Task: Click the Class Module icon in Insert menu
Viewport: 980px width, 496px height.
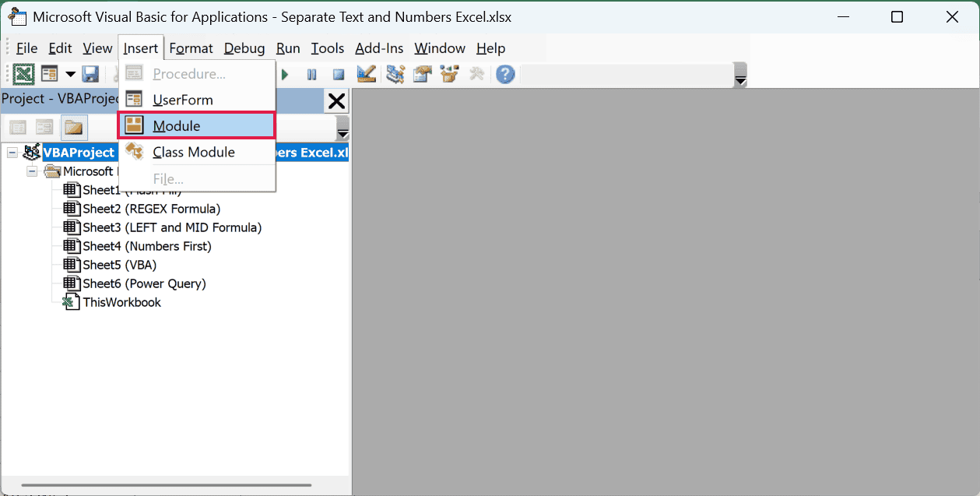Action: (x=135, y=151)
